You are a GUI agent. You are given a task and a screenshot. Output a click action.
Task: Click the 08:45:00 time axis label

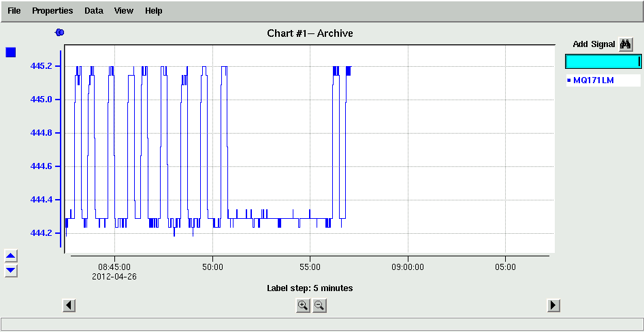[x=114, y=267]
